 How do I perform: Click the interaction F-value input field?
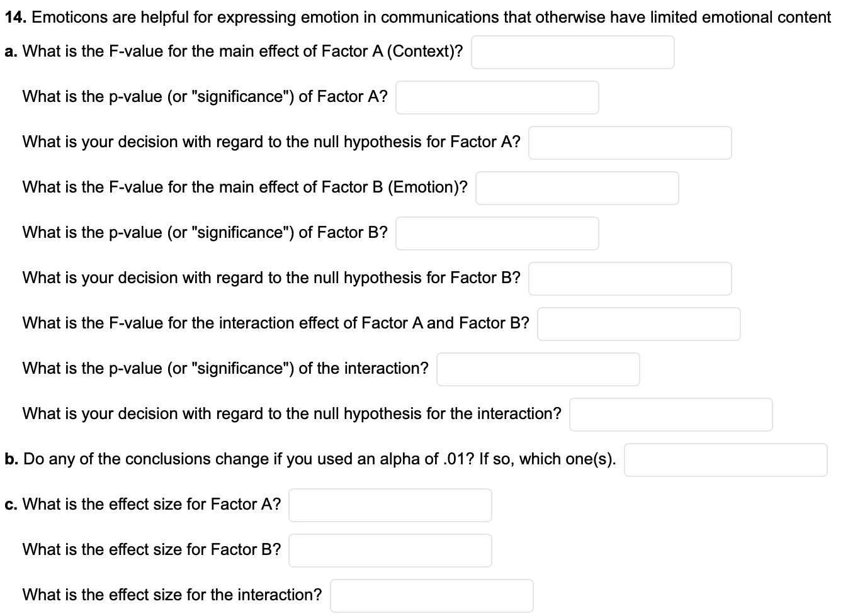639,323
